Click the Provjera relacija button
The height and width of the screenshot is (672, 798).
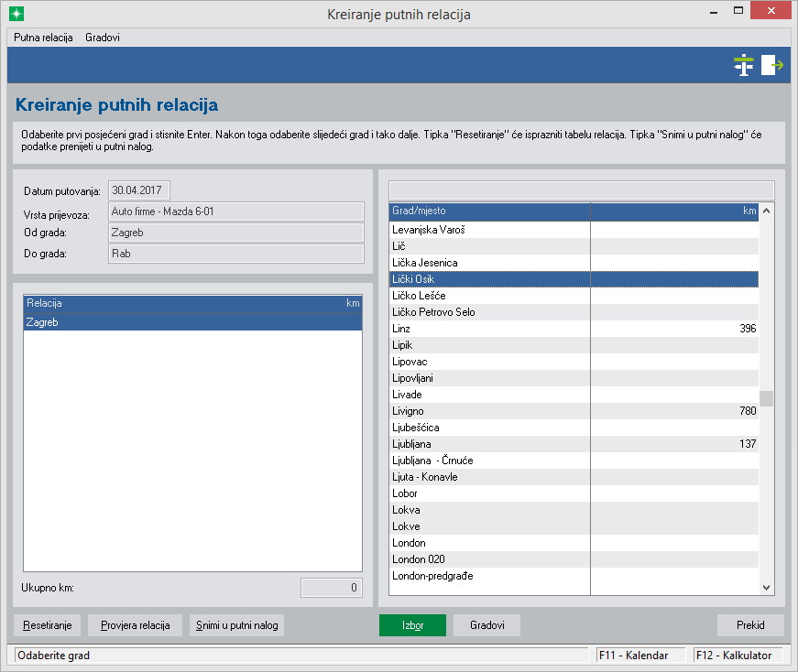point(136,625)
